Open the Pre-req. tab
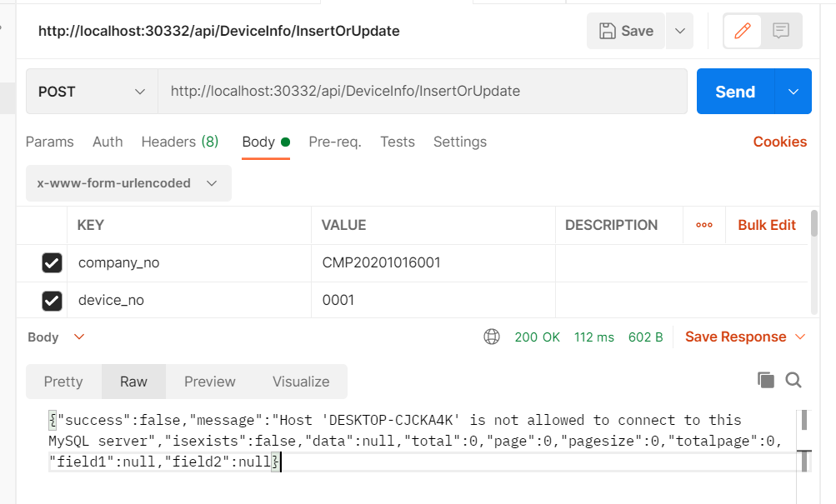Viewport: 836px width, 504px height. tap(335, 142)
